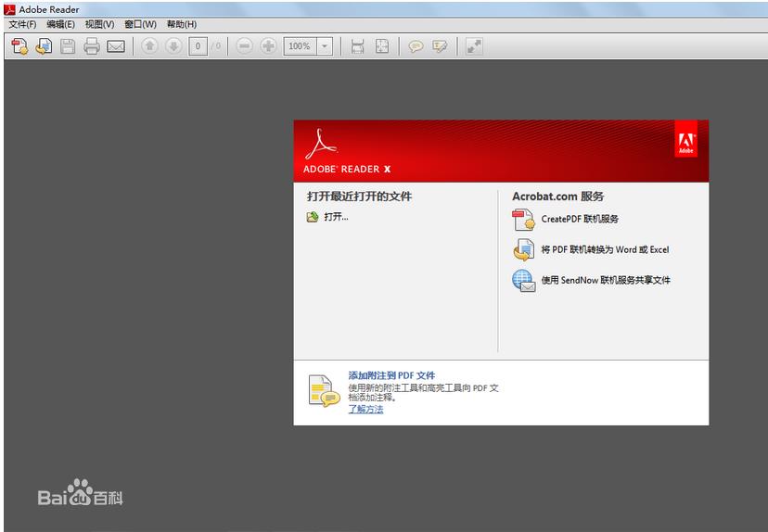This screenshot has width=768, height=532.
Task: Open the 帮助(H) menu
Action: [x=182, y=24]
